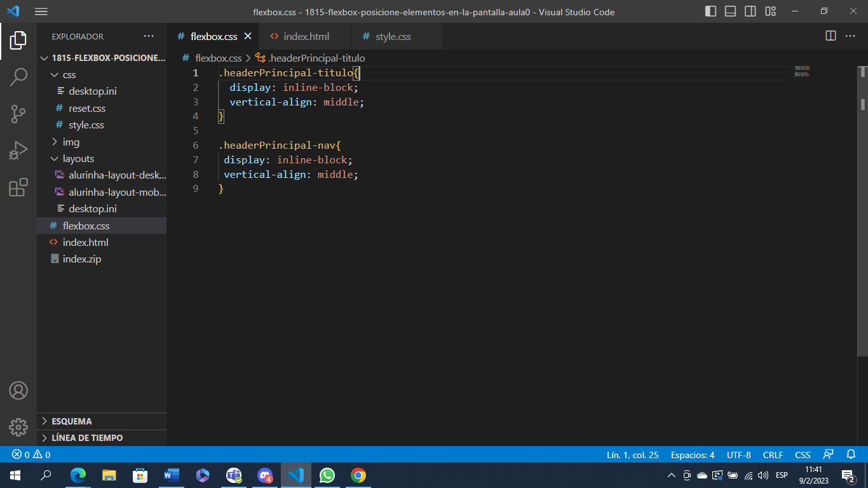Open the Search view icon
Viewport: 868px width, 488px height.
18,78
